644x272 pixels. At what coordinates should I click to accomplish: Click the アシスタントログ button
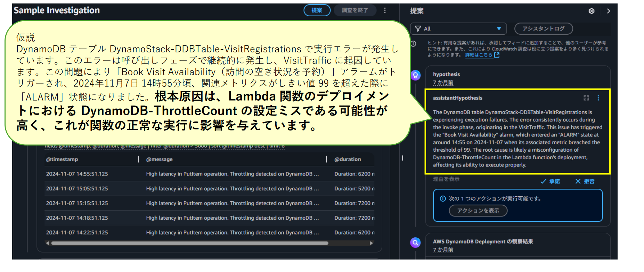coord(544,29)
